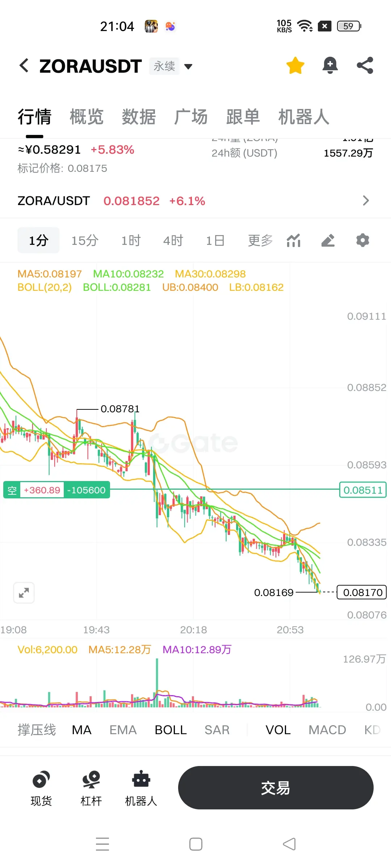The image size is (391, 868).
Task: Toggle the MACD sub-indicator
Action: [x=327, y=730]
